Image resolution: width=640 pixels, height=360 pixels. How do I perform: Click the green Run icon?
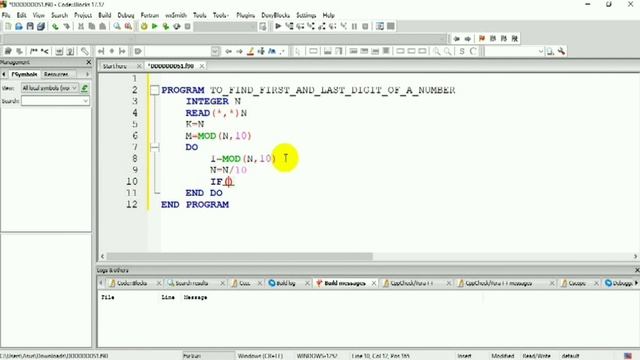click(155, 27)
